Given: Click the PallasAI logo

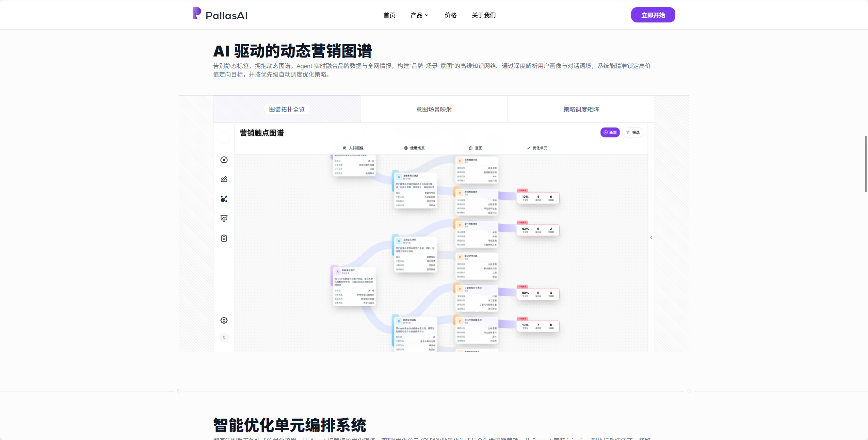Looking at the screenshot, I should (x=220, y=14).
